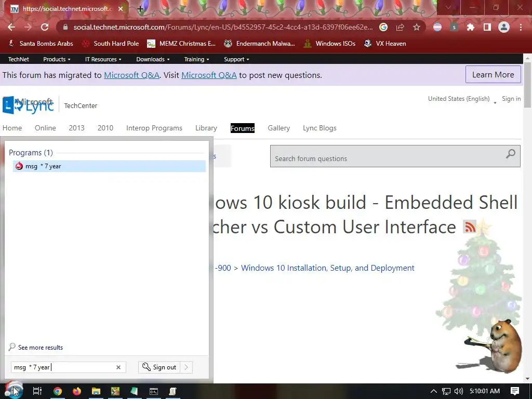Expand the arrow next to Sign out
Viewport: 532px width, 399px height.
point(187,367)
